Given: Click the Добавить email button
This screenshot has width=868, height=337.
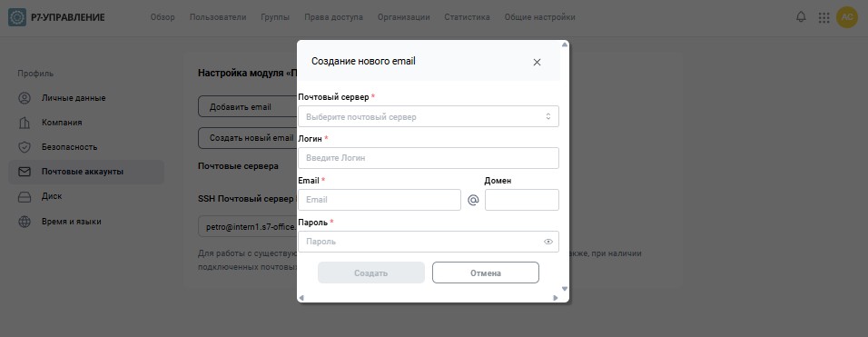Looking at the screenshot, I should pos(248,107).
